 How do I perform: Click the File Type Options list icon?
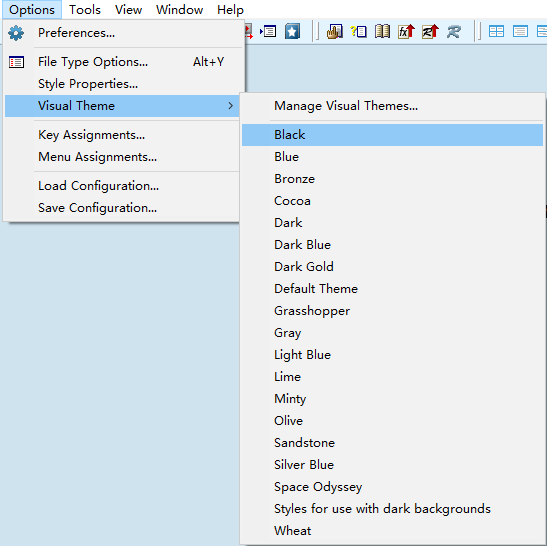pos(16,62)
